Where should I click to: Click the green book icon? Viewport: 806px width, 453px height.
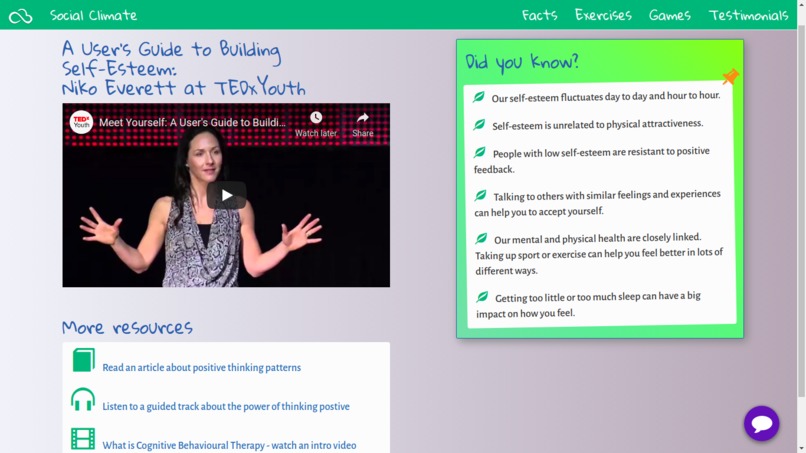[x=83, y=360]
